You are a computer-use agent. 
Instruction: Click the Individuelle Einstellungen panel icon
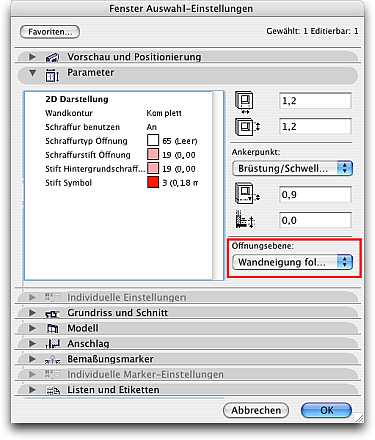point(52,297)
